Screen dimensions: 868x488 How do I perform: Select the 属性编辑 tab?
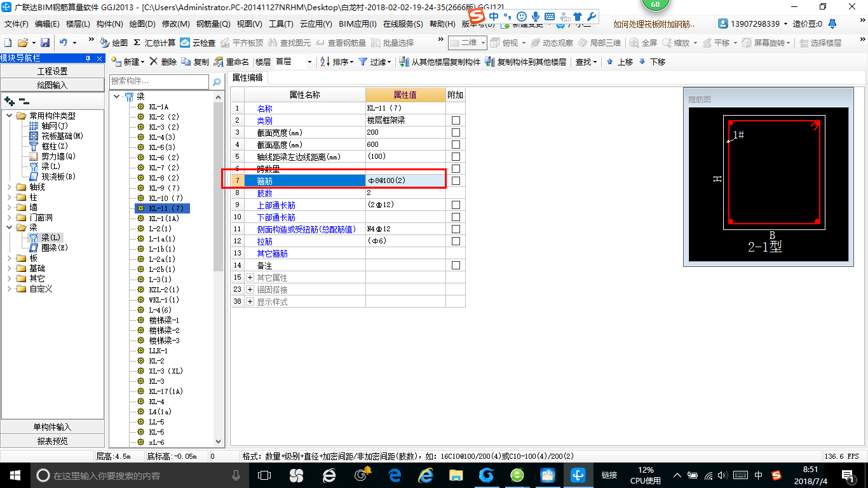(247, 78)
